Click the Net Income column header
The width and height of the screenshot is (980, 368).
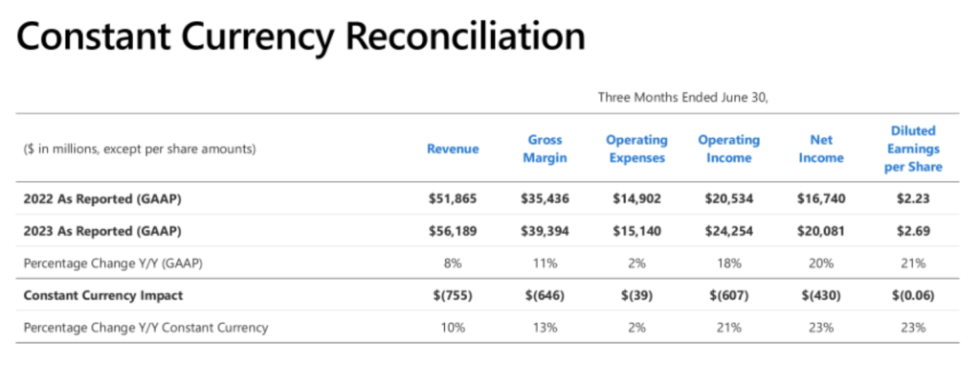821,149
